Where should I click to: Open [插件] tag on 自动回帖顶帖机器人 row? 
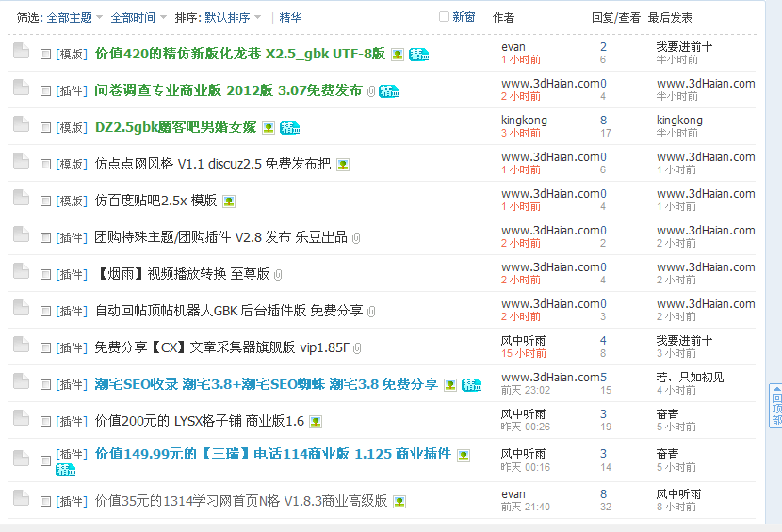coord(72,311)
